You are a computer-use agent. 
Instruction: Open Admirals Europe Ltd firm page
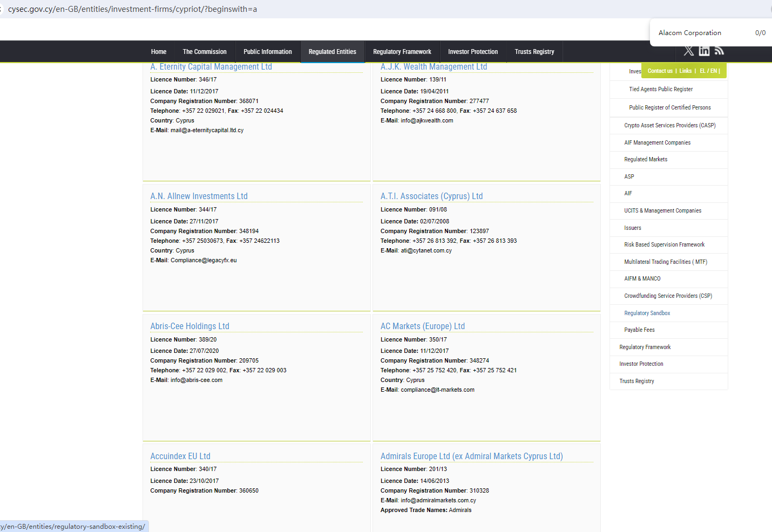(471, 456)
